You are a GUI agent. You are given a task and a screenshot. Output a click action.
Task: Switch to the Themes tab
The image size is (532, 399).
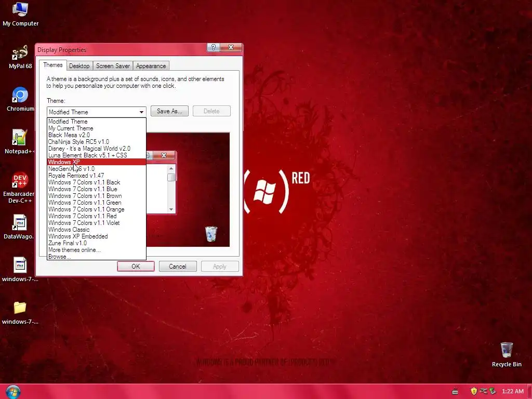(x=52, y=65)
